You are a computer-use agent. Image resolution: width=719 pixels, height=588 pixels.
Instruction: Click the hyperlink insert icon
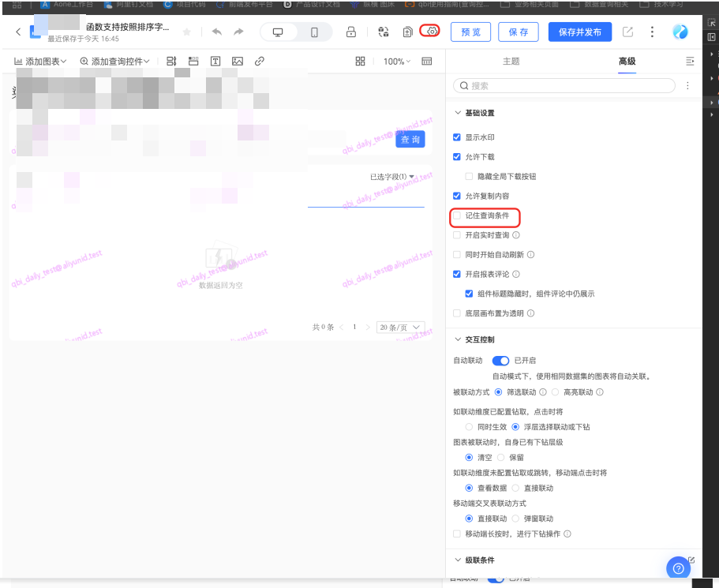coord(259,62)
